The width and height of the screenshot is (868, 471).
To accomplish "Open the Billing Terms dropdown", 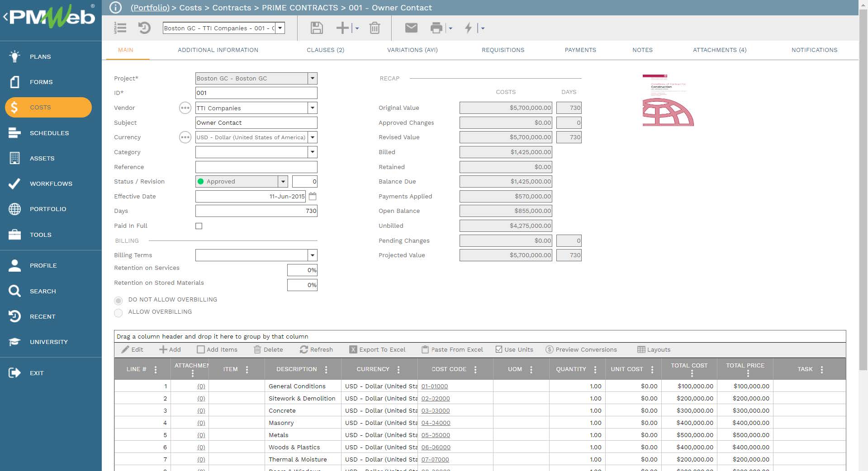I will click(x=312, y=255).
